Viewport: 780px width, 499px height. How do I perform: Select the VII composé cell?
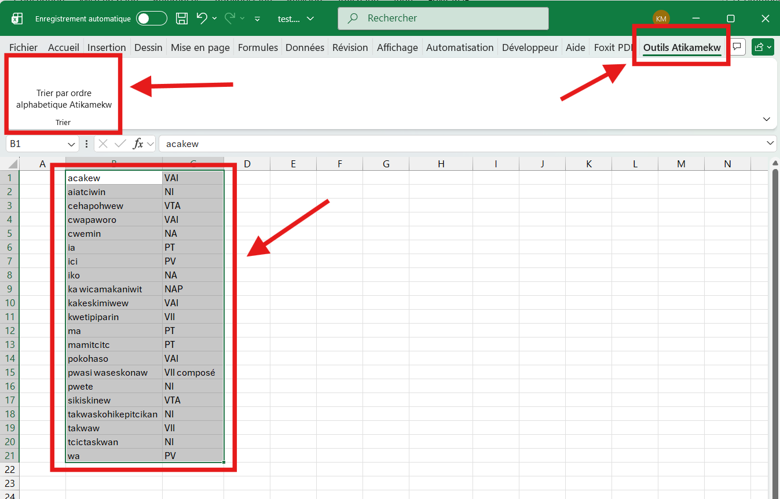tap(193, 373)
